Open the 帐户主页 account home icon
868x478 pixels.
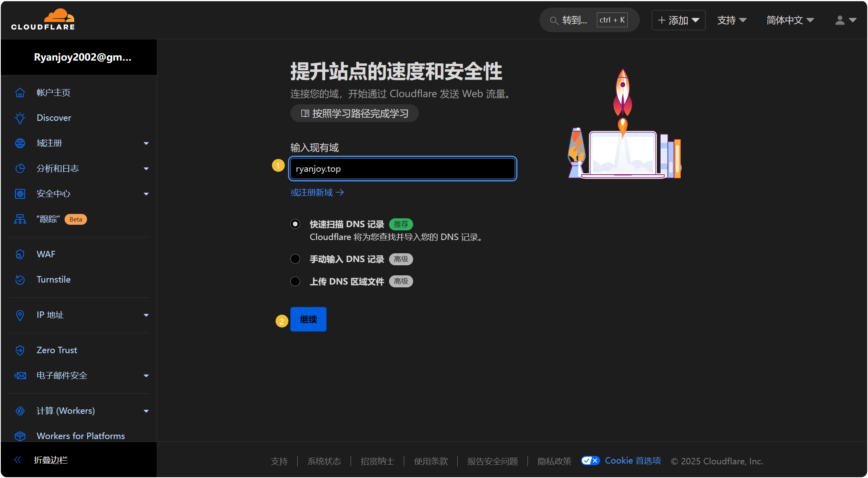pos(20,92)
